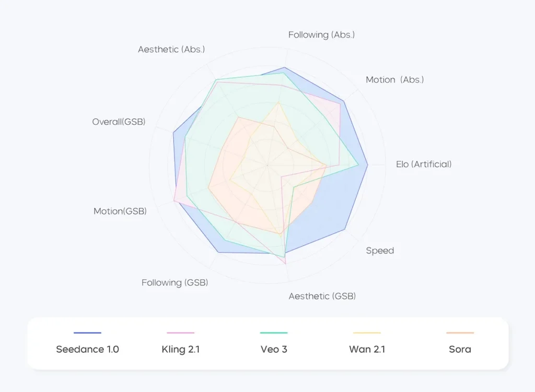Click the center point of the radar chart
Screen dimensions: 535x392
(x=267, y=165)
